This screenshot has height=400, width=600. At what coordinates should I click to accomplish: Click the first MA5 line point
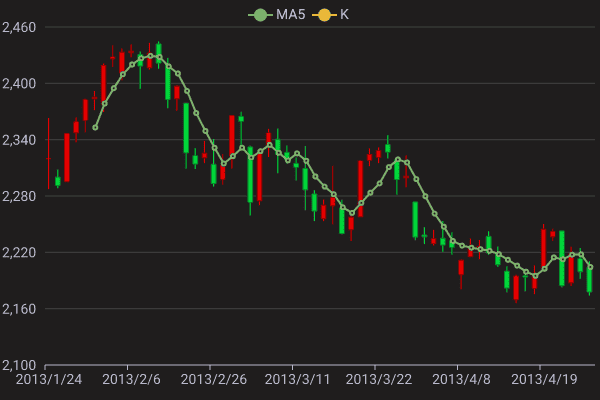(x=95, y=127)
